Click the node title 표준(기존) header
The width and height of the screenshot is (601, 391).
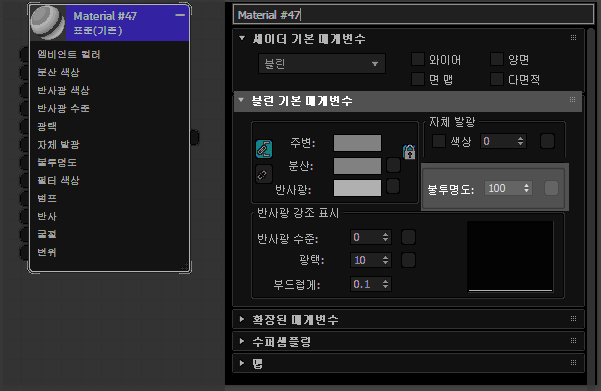tap(98, 31)
